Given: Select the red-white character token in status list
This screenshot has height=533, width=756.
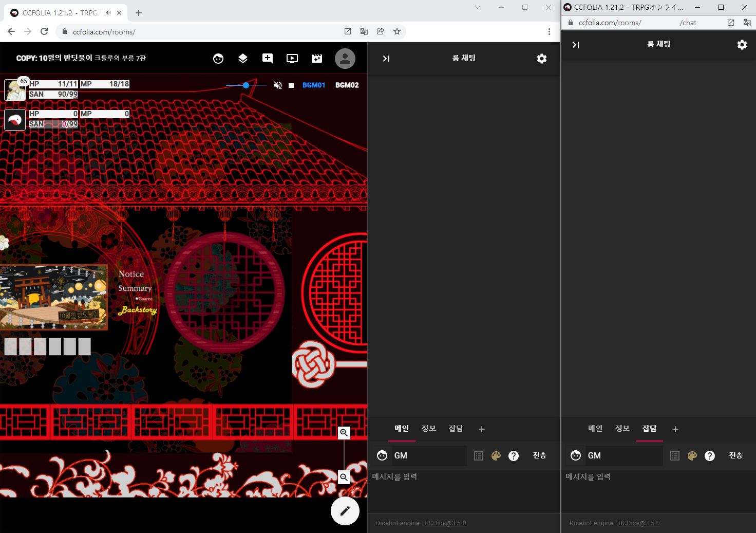Looking at the screenshot, I should pos(15,120).
